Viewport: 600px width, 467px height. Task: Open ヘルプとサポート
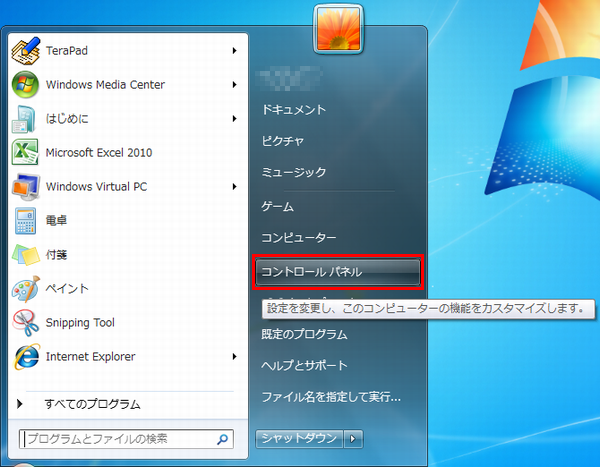305,365
